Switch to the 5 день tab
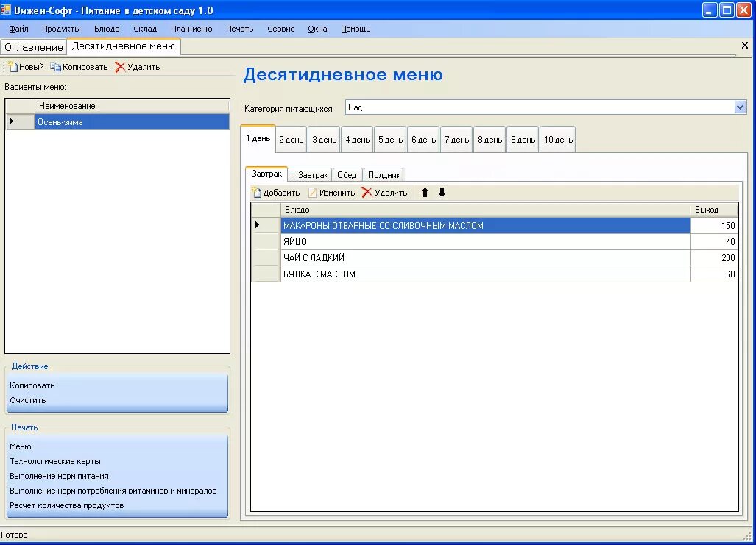This screenshot has height=545, width=756. pos(391,140)
